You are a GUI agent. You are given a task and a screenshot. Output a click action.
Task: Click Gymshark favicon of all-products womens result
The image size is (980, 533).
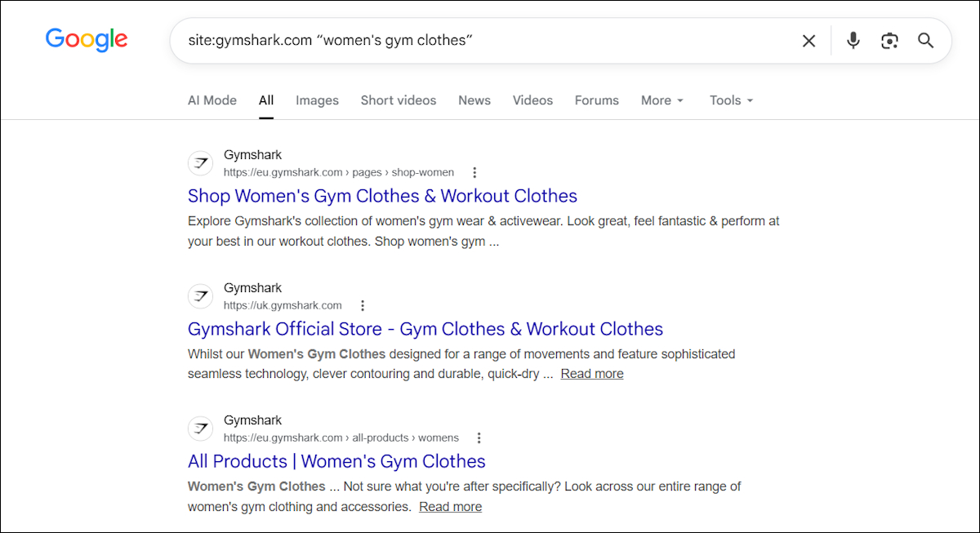click(200, 429)
